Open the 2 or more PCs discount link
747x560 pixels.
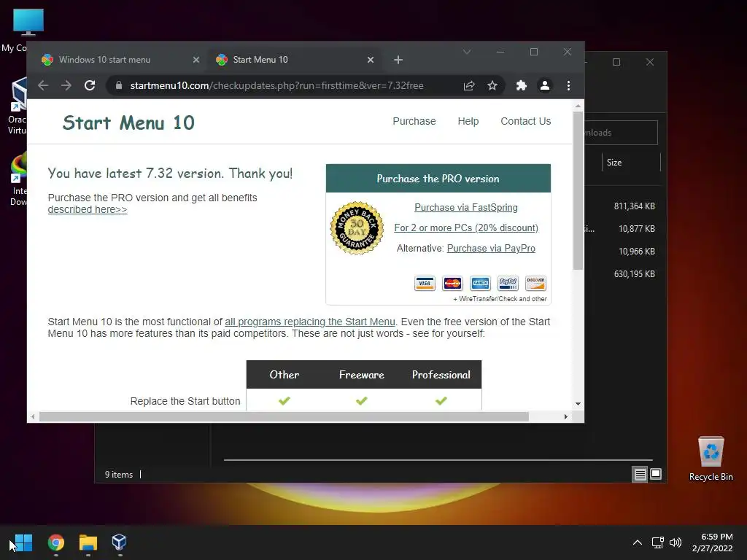point(466,228)
